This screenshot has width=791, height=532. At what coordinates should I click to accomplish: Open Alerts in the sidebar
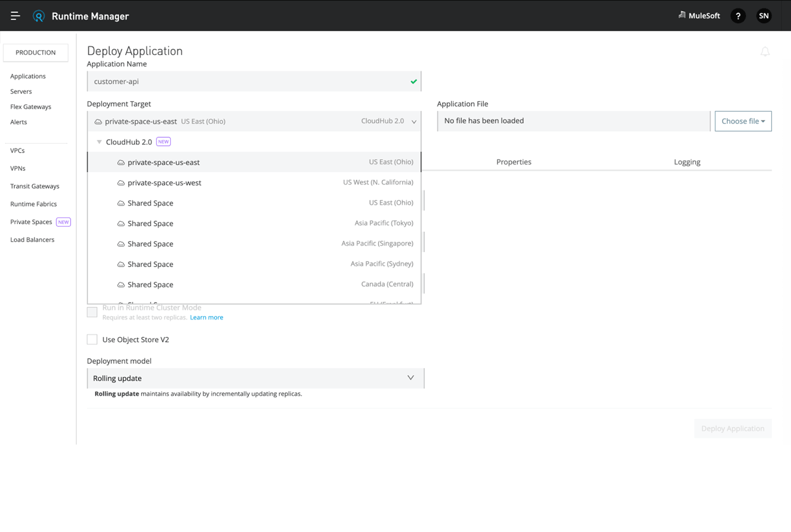19,122
